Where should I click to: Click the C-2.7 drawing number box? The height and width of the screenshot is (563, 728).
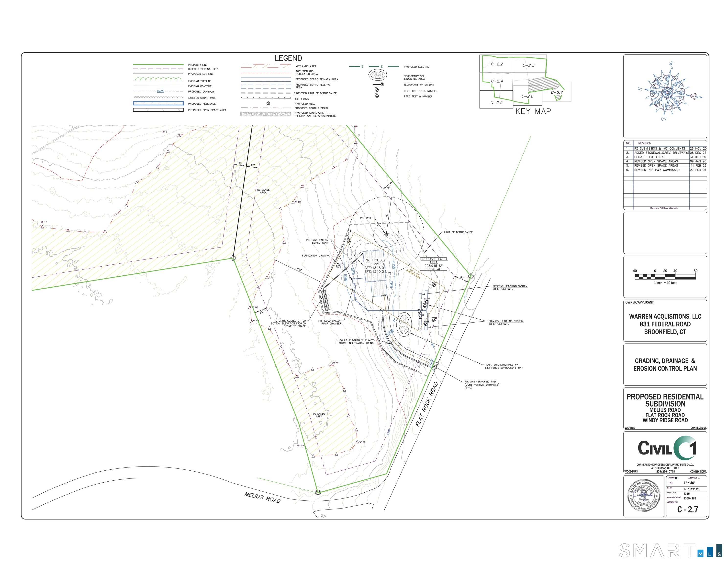click(x=687, y=509)
